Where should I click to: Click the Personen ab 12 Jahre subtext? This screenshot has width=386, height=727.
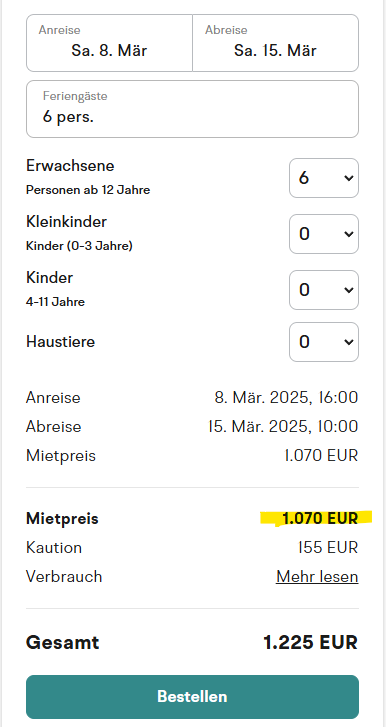click(x=88, y=190)
